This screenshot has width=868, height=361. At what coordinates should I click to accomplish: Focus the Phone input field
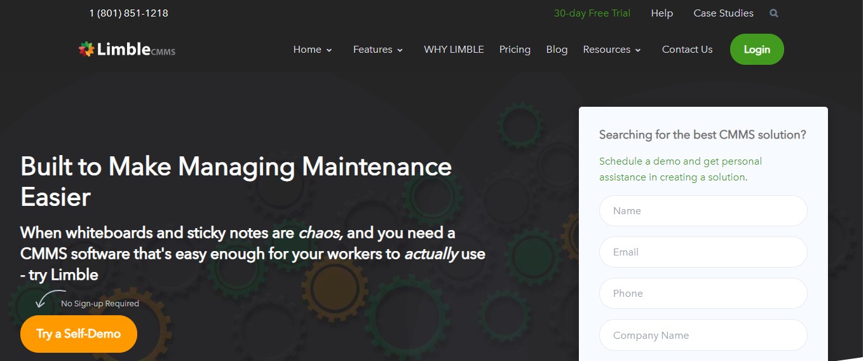(x=703, y=294)
